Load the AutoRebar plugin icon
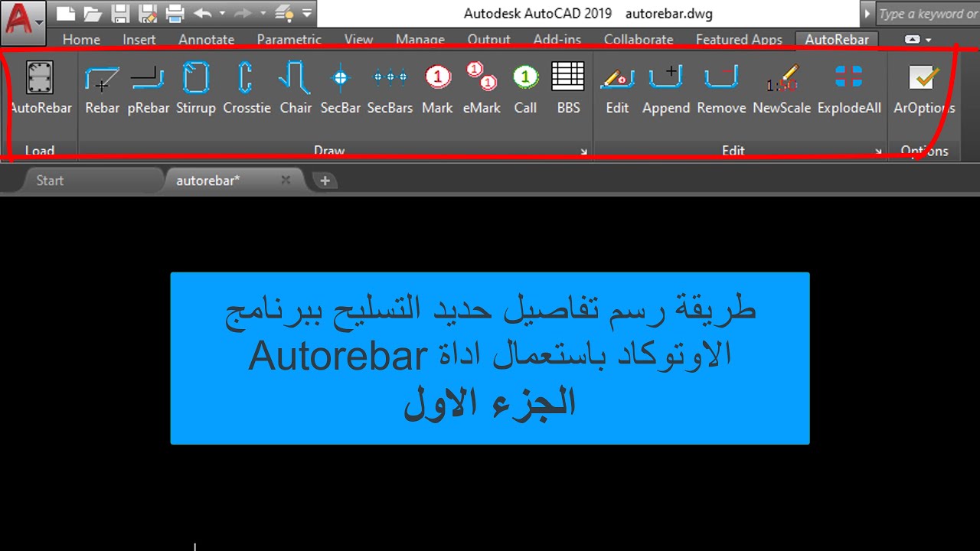 click(40, 88)
